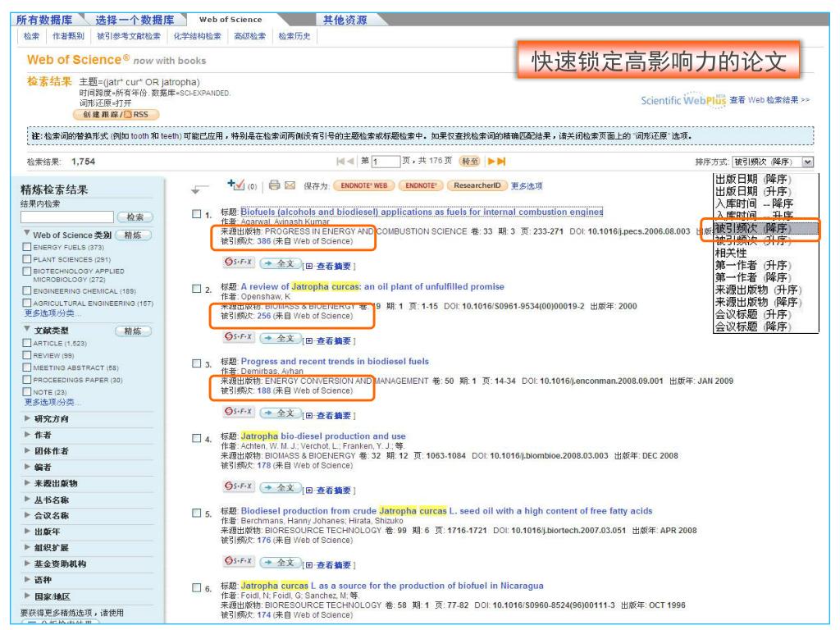Tick the ENERGY FUELS (373) category
840x630 pixels.
point(27,247)
